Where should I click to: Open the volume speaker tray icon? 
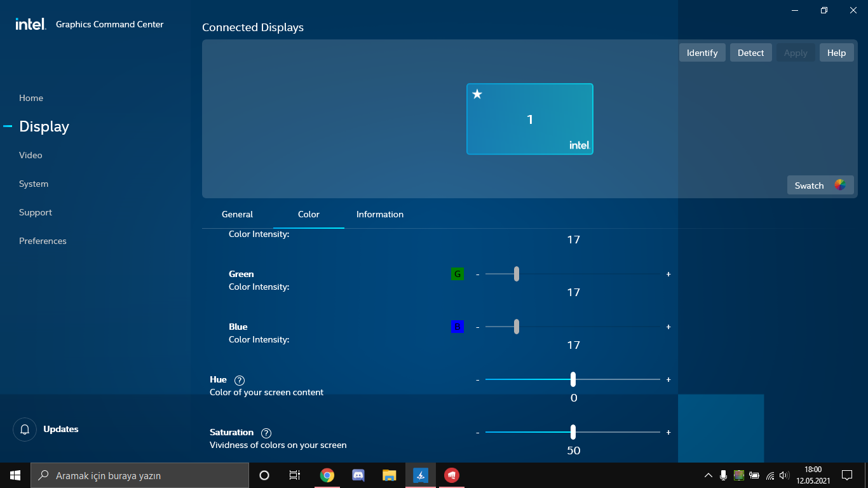tap(784, 475)
